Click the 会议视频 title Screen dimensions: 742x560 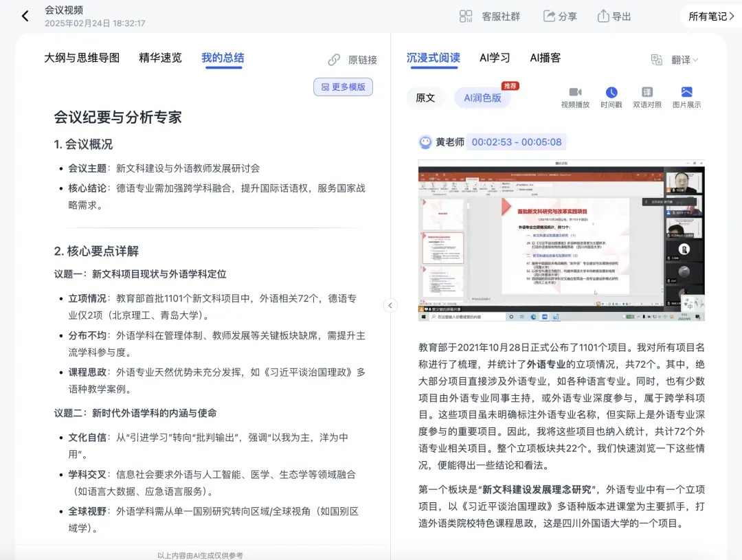pos(64,10)
